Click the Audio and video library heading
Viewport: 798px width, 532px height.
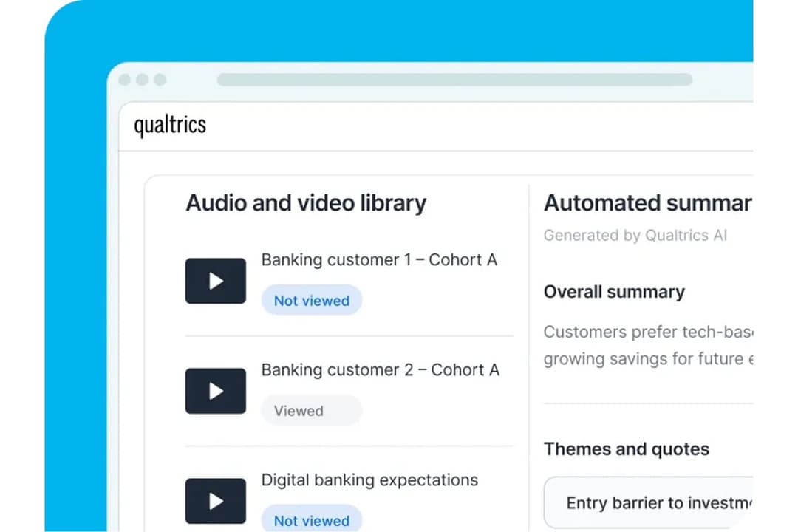(306, 203)
